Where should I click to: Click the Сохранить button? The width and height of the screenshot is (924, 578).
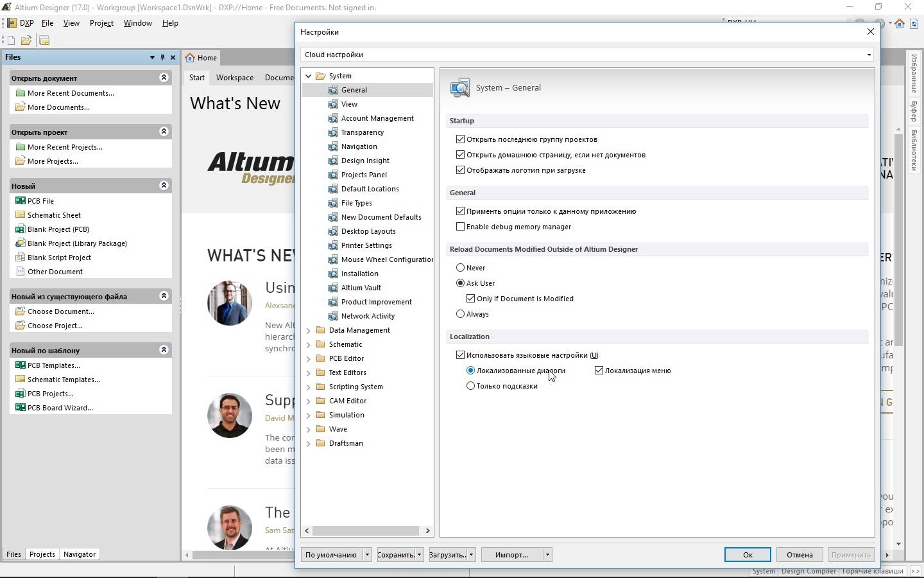(x=396, y=555)
